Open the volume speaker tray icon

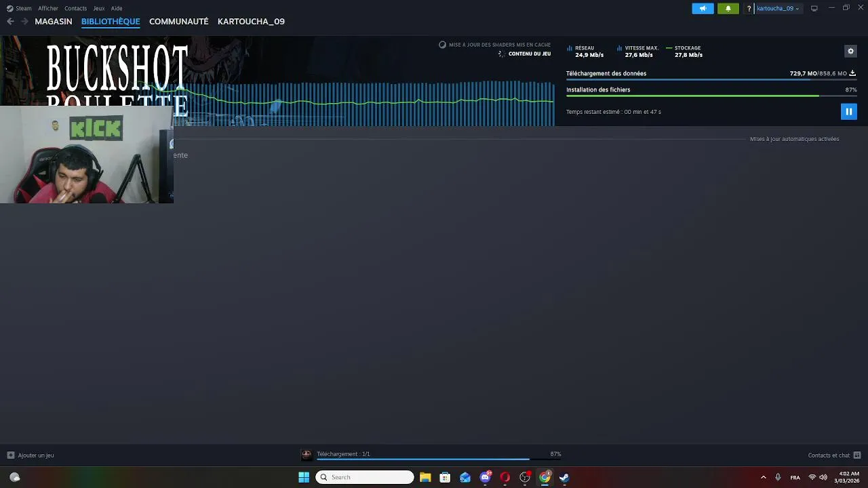(823, 477)
